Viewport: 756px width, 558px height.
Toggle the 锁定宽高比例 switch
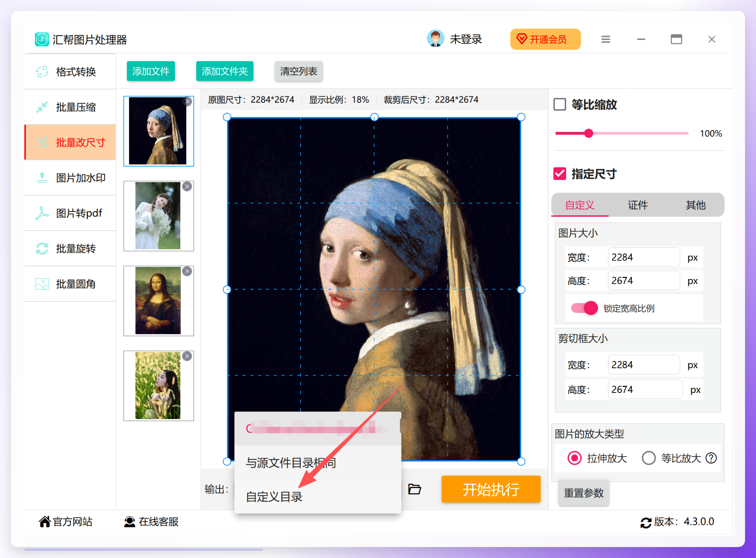584,308
